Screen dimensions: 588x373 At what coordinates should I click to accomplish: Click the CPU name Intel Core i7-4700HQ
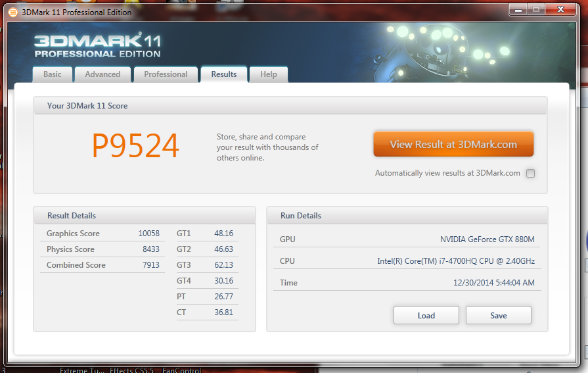456,261
